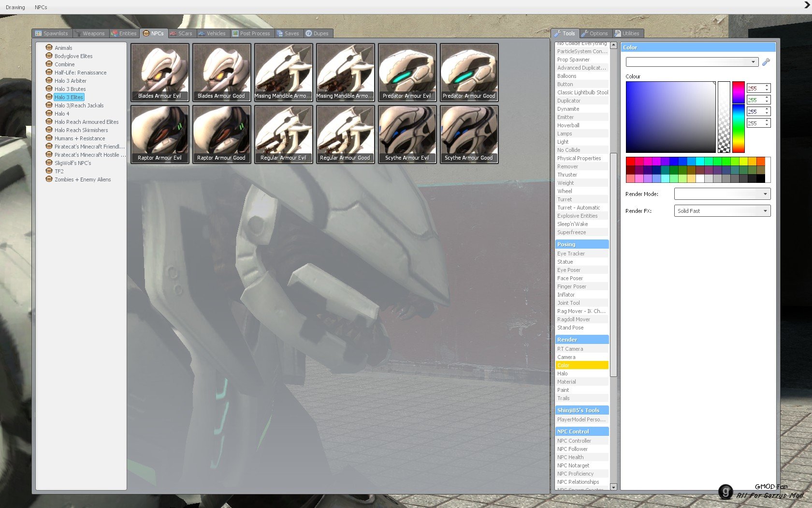Click the alpha transparency slider bar

[724, 117]
